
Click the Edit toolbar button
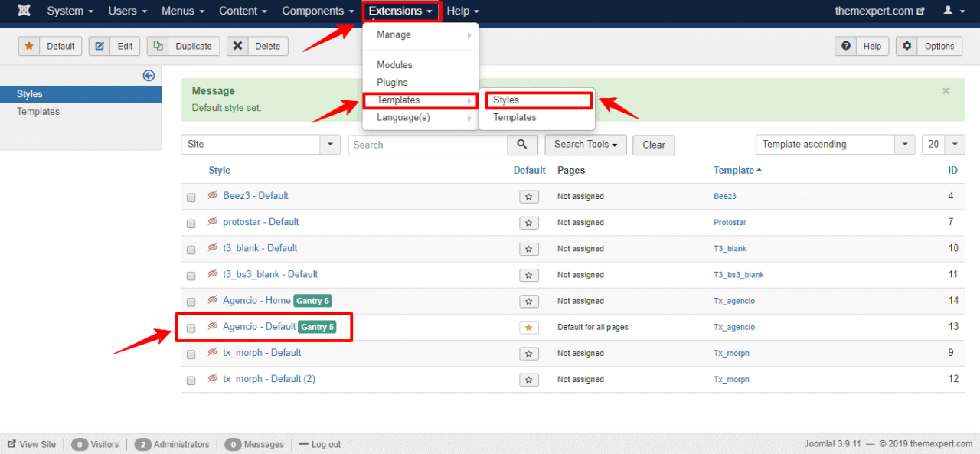click(114, 46)
